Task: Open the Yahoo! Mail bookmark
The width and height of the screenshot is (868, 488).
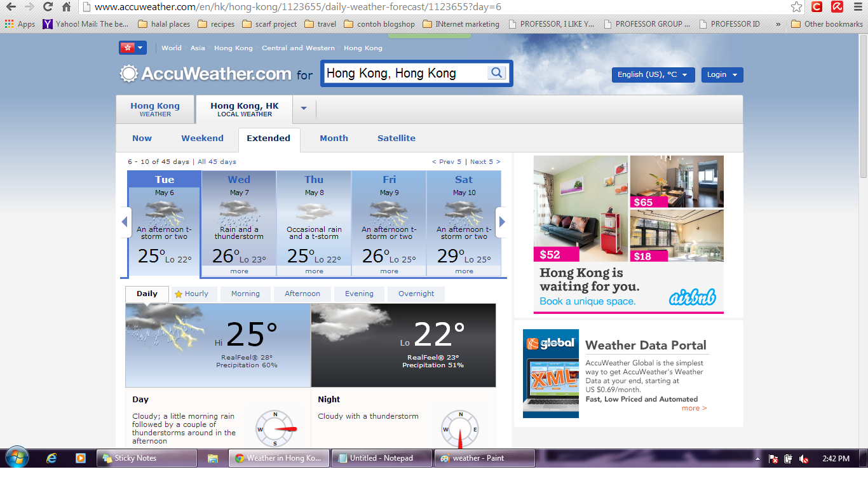Action: click(86, 24)
